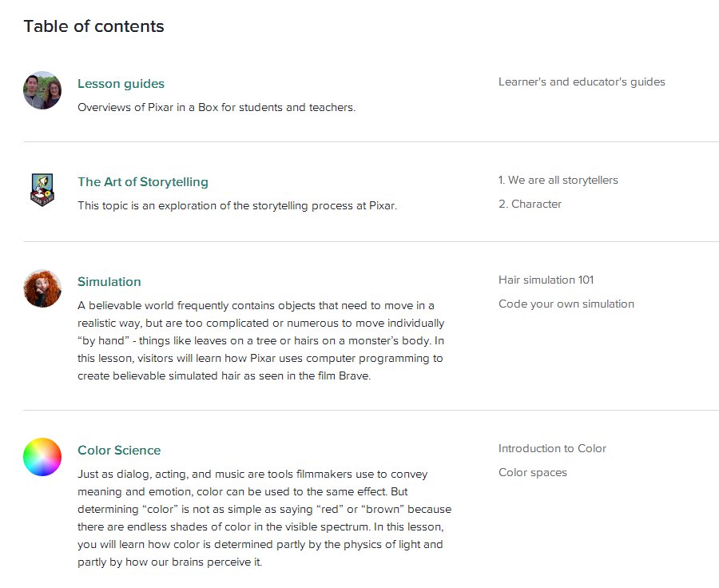719x588 pixels.
Task: Click the Table of contents heading
Action: coord(93,26)
